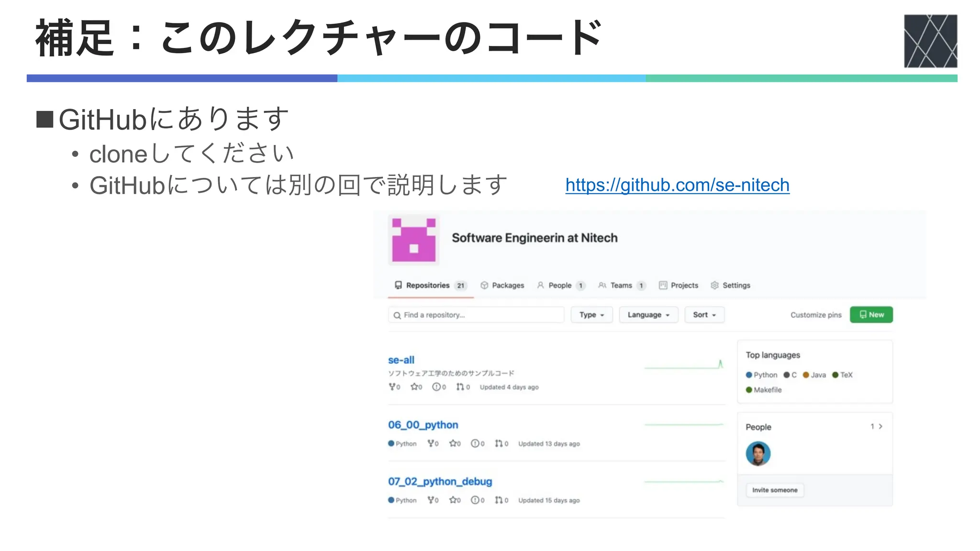Click the Python language label of 07_02_python_debug
980x551 pixels.
coord(402,500)
